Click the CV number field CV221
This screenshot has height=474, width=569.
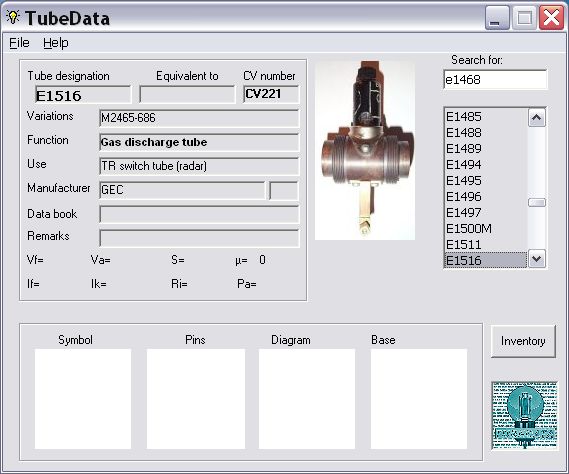[271, 94]
